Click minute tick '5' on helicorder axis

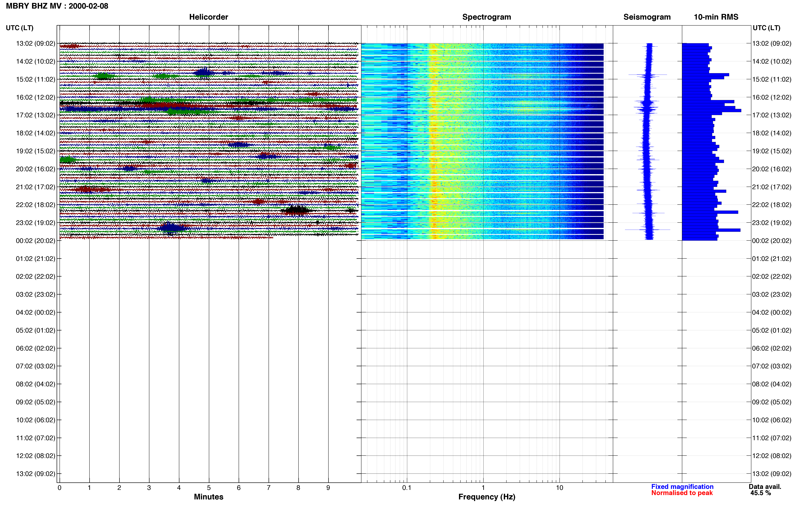click(x=209, y=487)
